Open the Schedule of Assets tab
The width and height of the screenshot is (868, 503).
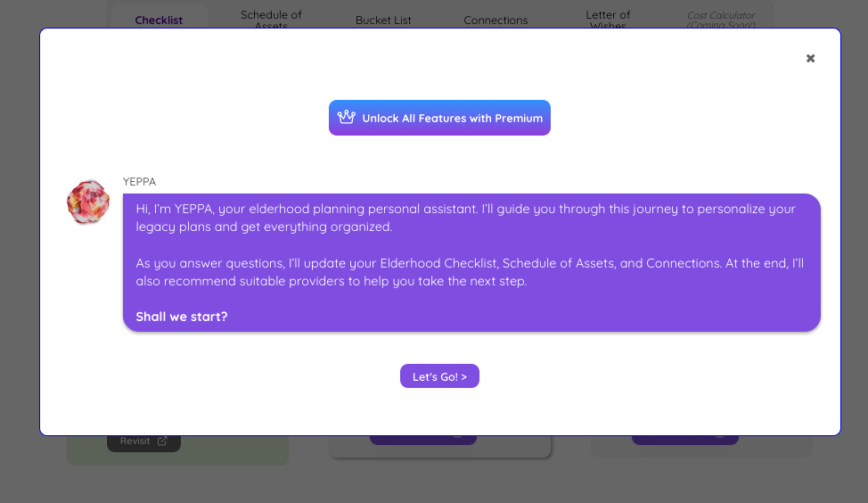coord(271,20)
